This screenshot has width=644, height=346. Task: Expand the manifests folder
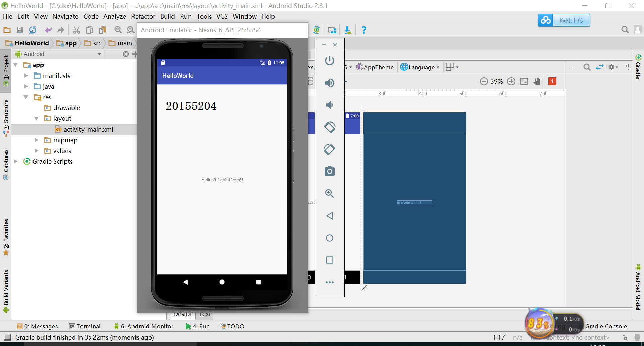tap(26, 76)
